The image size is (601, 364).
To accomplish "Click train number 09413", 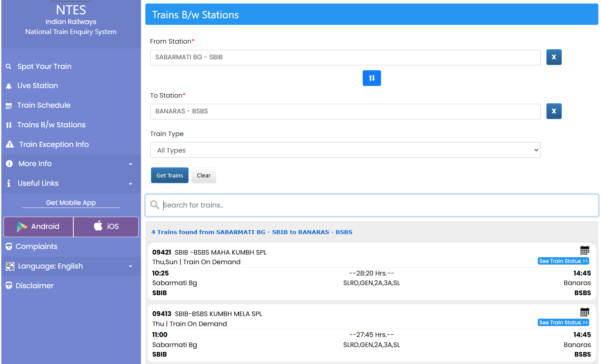I will click(161, 313).
